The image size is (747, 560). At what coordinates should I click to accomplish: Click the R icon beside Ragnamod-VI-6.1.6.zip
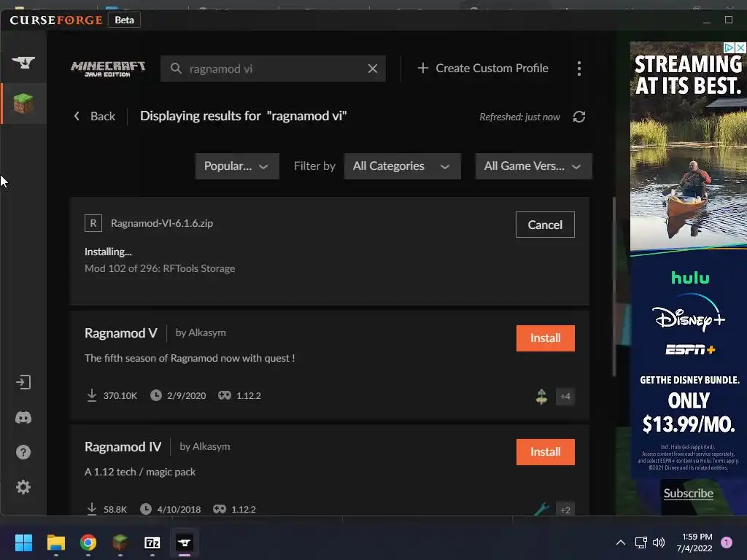[93, 223]
